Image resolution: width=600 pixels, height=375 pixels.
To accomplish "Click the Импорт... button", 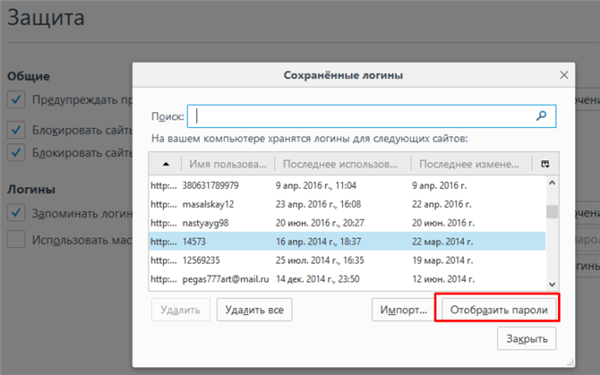I will [x=403, y=310].
